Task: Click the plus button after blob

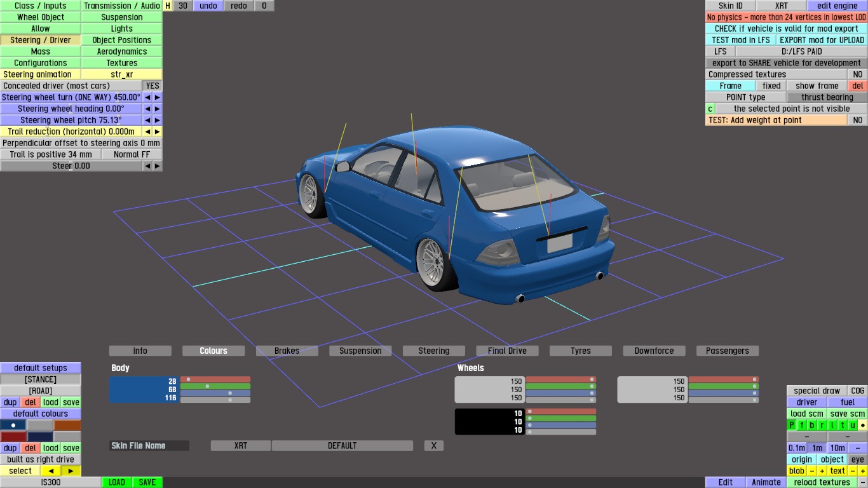Action: pos(822,471)
